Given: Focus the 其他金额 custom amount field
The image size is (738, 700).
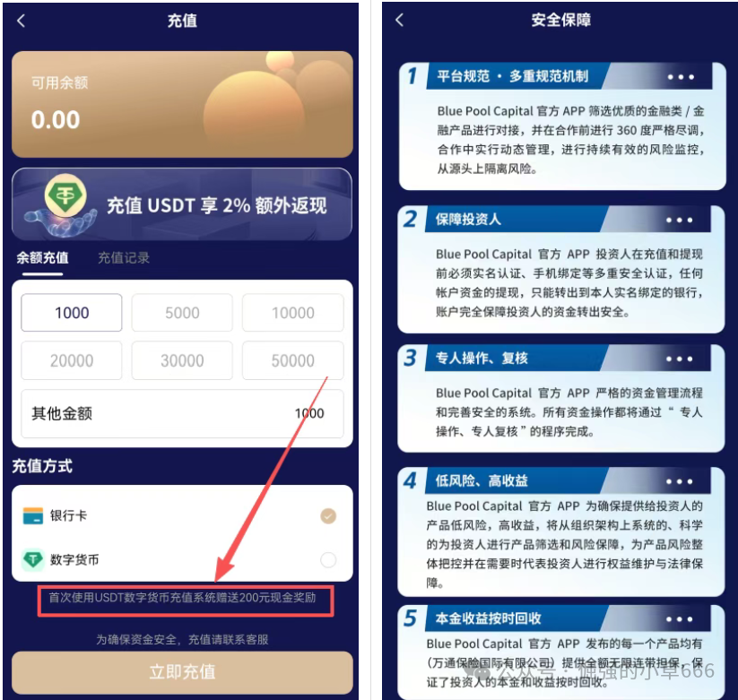Looking at the screenshot, I should (x=182, y=413).
